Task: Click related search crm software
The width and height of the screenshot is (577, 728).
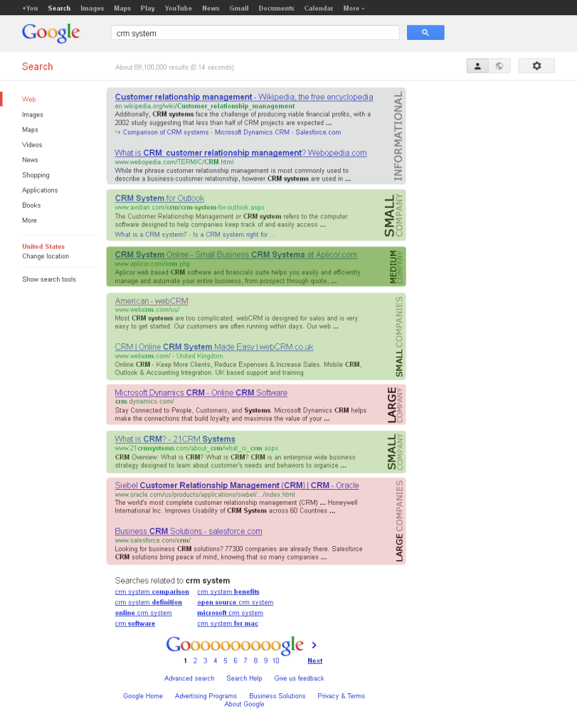Action: [x=134, y=623]
